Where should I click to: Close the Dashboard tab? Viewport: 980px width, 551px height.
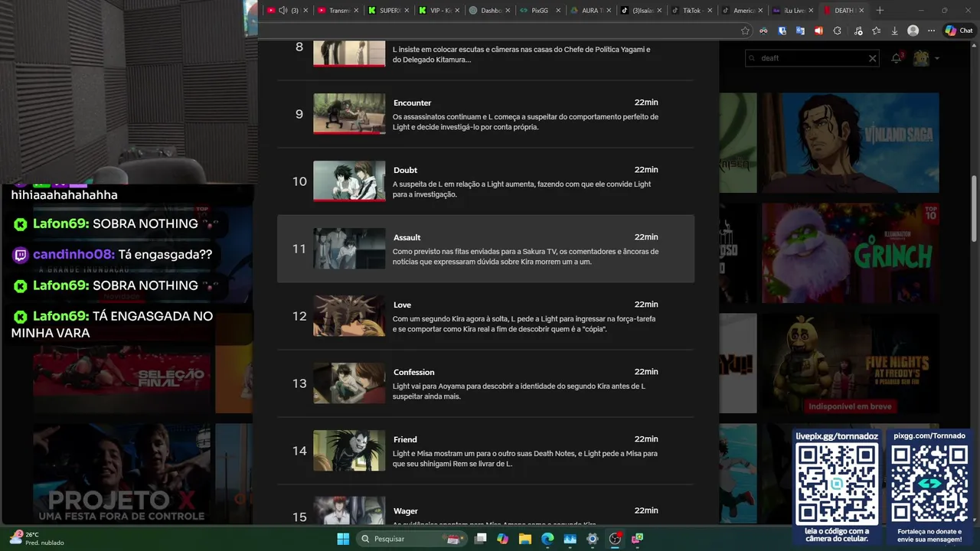point(508,10)
